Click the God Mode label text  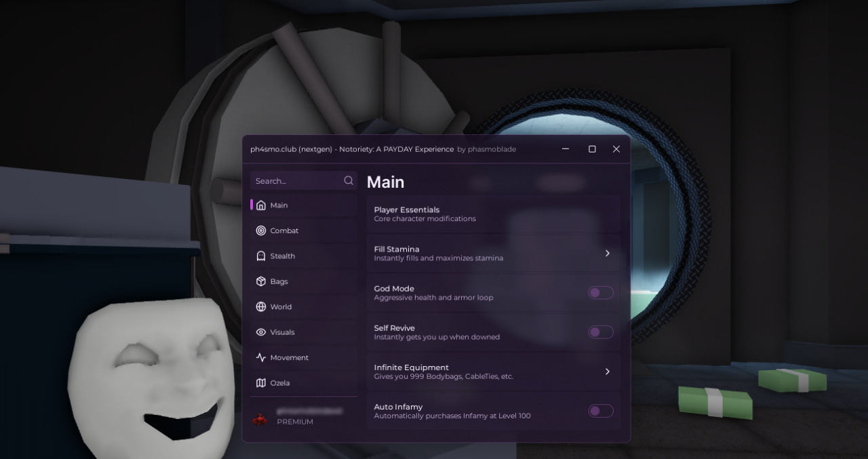point(394,289)
